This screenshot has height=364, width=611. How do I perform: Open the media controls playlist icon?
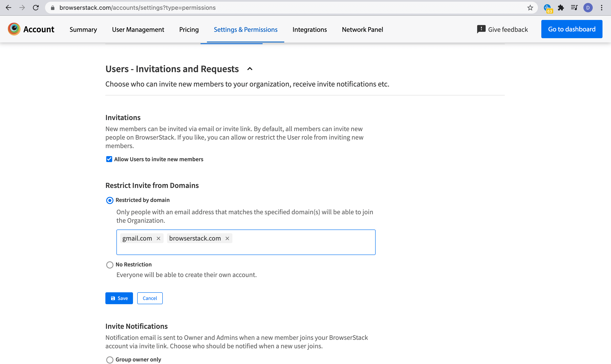coord(574,8)
